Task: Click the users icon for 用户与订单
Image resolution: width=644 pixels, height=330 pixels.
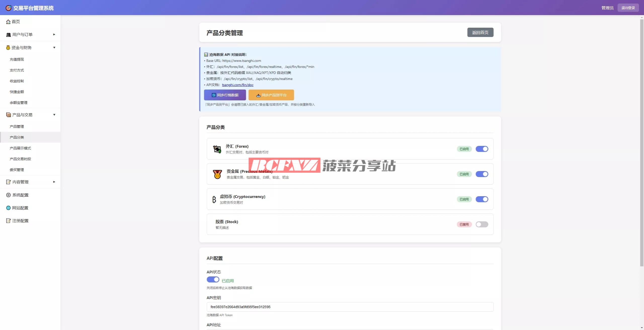Action: pos(9,35)
